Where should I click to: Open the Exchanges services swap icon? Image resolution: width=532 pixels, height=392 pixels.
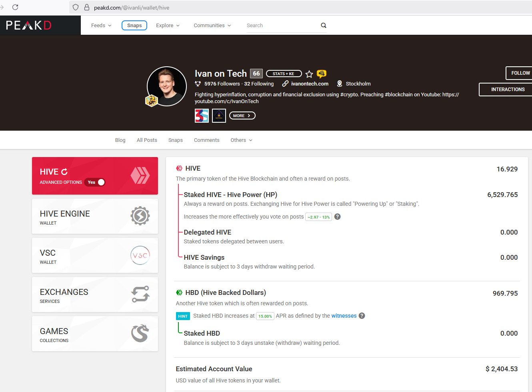click(140, 294)
